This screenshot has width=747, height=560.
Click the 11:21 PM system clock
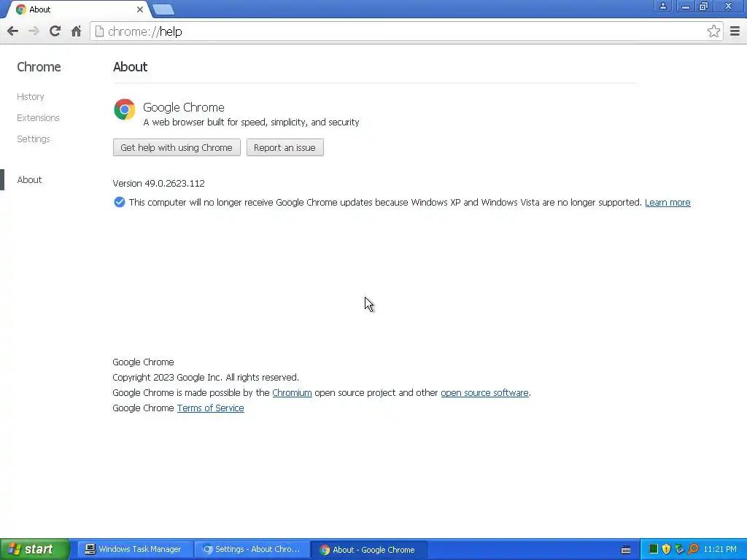click(x=720, y=550)
